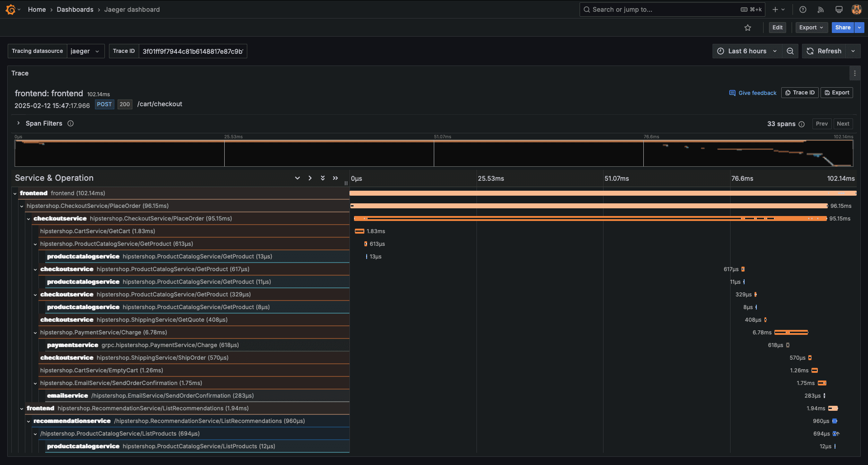Open the user profile avatar
868x465 pixels.
856,9
